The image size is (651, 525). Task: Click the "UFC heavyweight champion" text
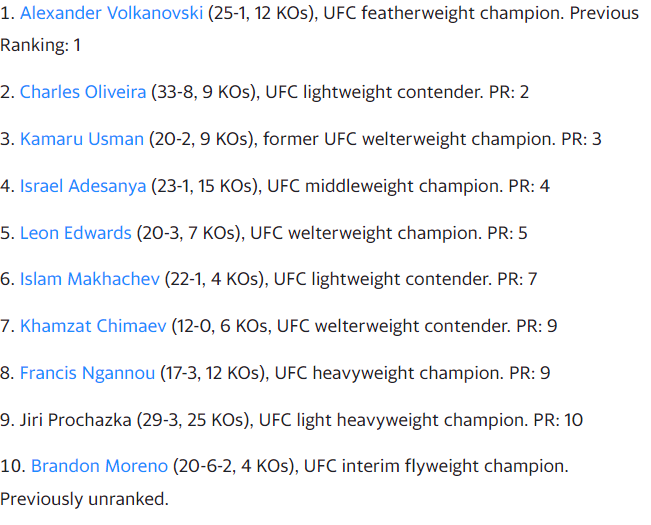click(x=387, y=373)
